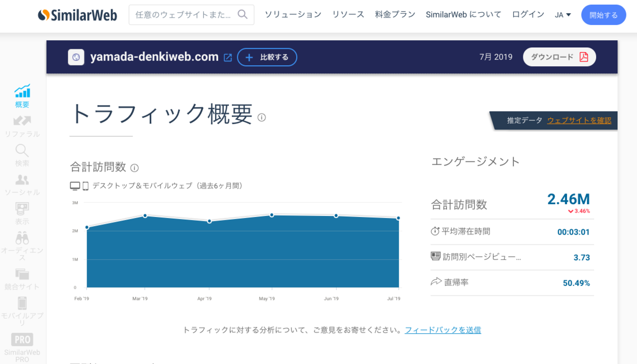Click the Jun '19 chart data point

pyautogui.click(x=336, y=215)
